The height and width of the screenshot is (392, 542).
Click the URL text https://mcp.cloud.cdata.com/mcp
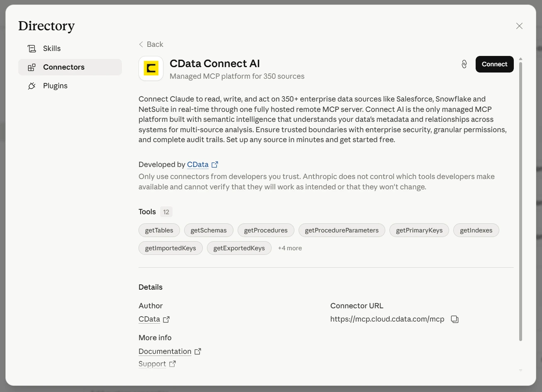click(387, 319)
